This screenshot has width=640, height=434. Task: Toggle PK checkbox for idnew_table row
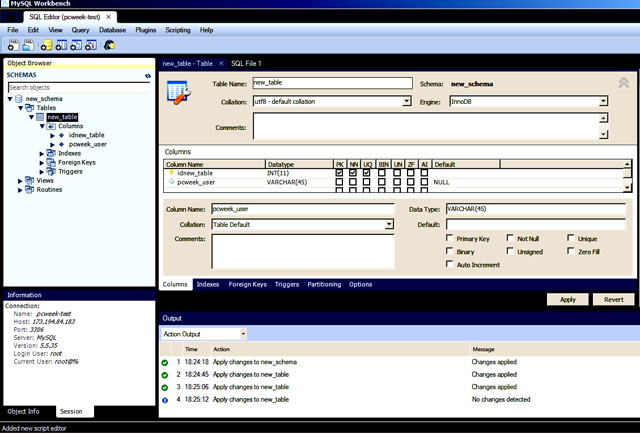point(339,173)
